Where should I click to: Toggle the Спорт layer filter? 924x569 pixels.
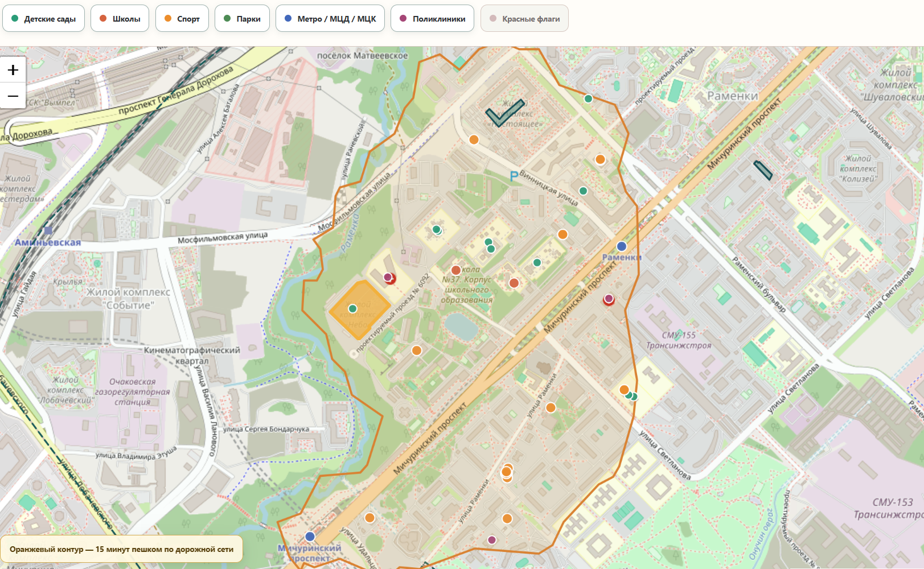(x=182, y=19)
